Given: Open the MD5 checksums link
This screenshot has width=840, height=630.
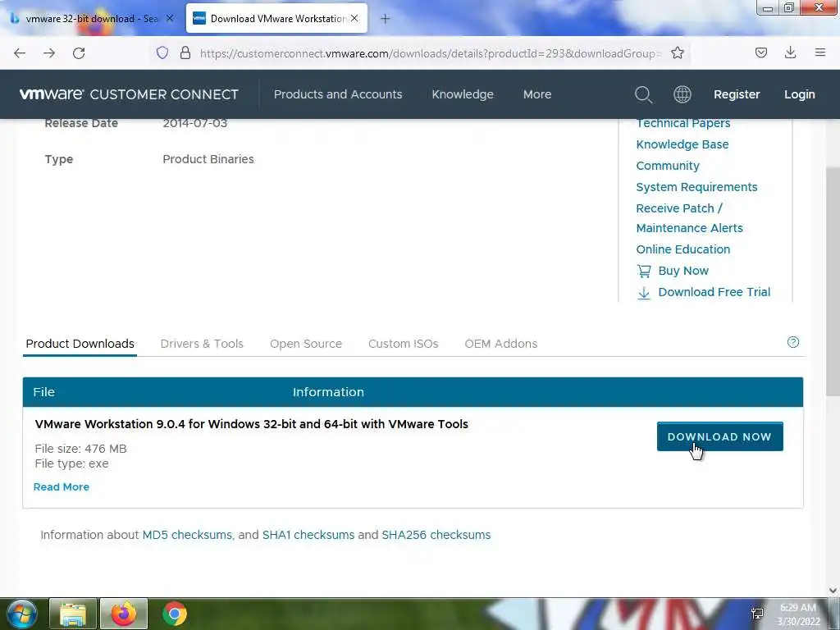Looking at the screenshot, I should point(187,535).
